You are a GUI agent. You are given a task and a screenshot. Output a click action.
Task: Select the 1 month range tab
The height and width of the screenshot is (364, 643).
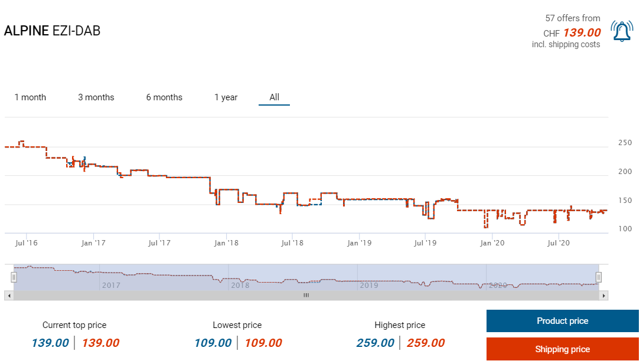(x=30, y=97)
